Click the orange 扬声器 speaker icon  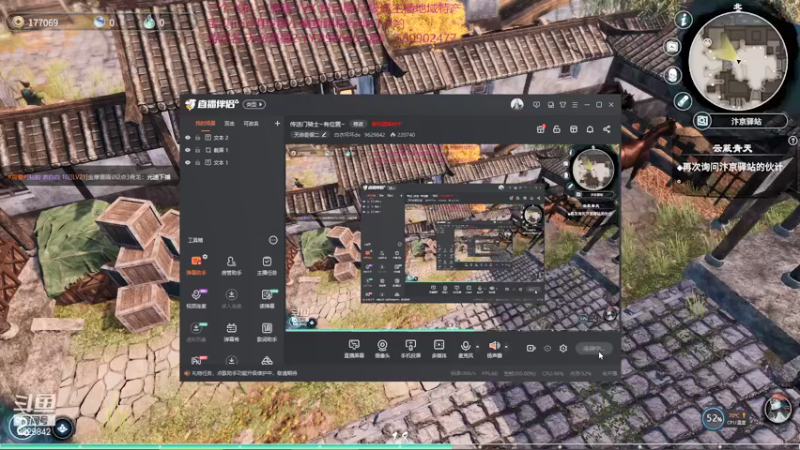[x=494, y=348]
